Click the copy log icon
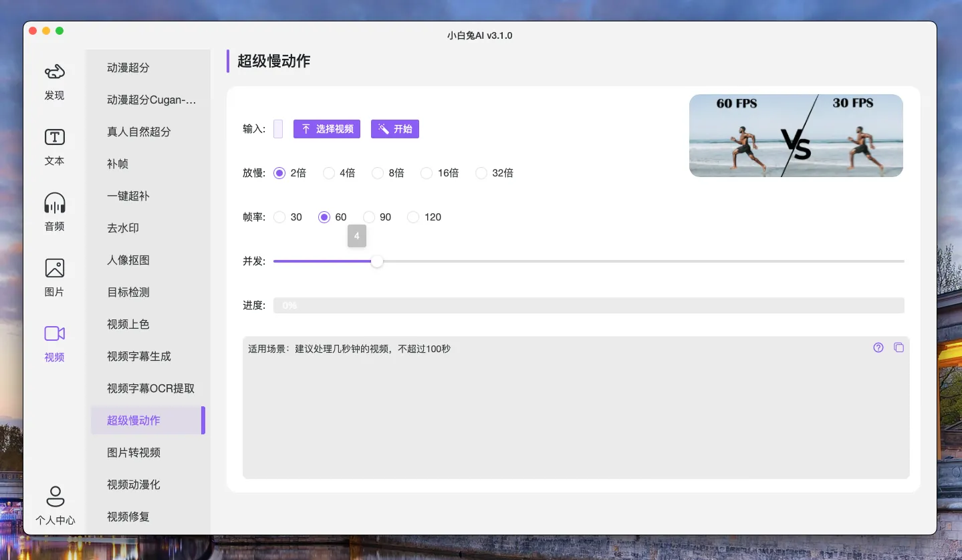Image resolution: width=962 pixels, height=560 pixels. (898, 347)
